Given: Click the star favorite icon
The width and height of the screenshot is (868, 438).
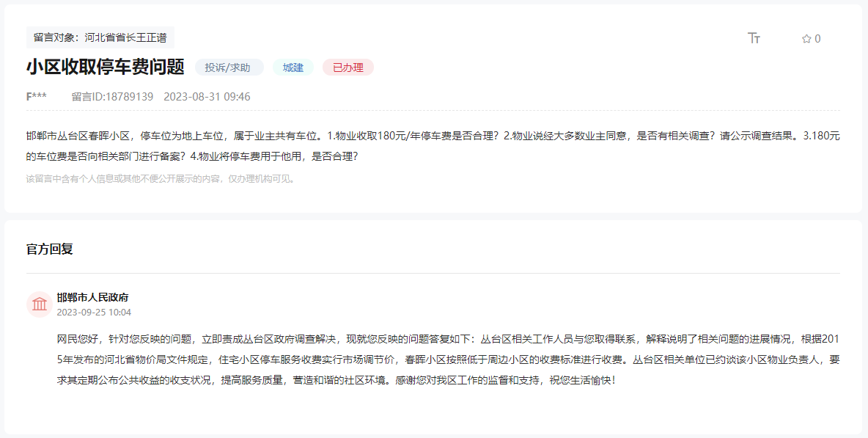Looking at the screenshot, I should 806,39.
